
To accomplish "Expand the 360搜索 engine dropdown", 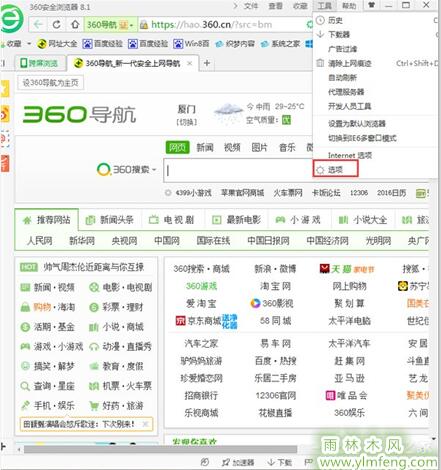I will 154,170.
